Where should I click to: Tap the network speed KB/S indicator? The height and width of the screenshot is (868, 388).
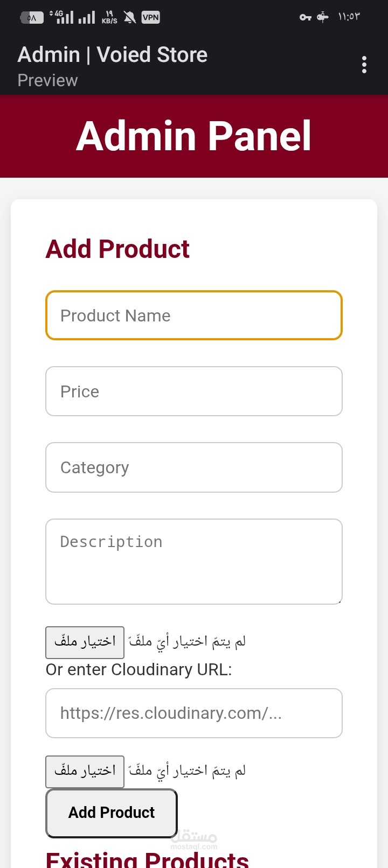(x=109, y=18)
